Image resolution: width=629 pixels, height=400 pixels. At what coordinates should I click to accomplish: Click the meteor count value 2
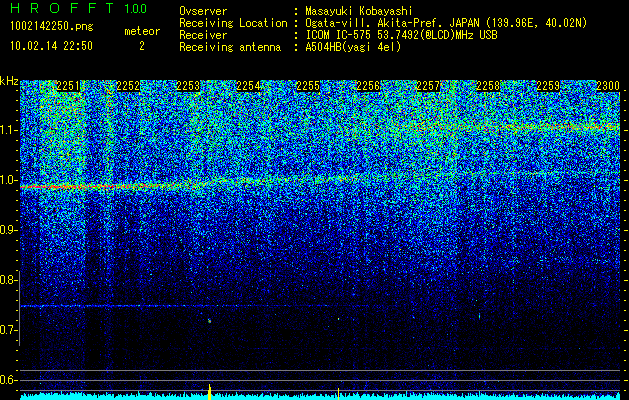click(142, 46)
